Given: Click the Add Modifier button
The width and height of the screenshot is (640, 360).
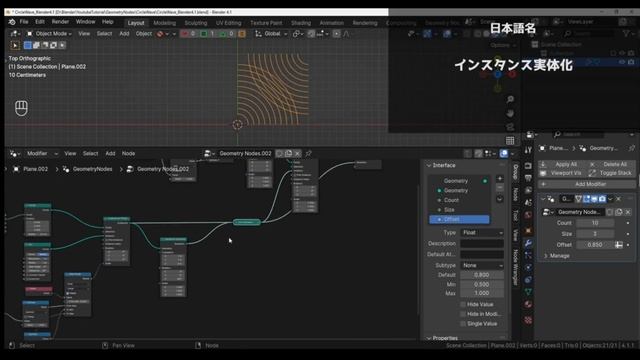Looking at the screenshot, I should click(586, 184).
